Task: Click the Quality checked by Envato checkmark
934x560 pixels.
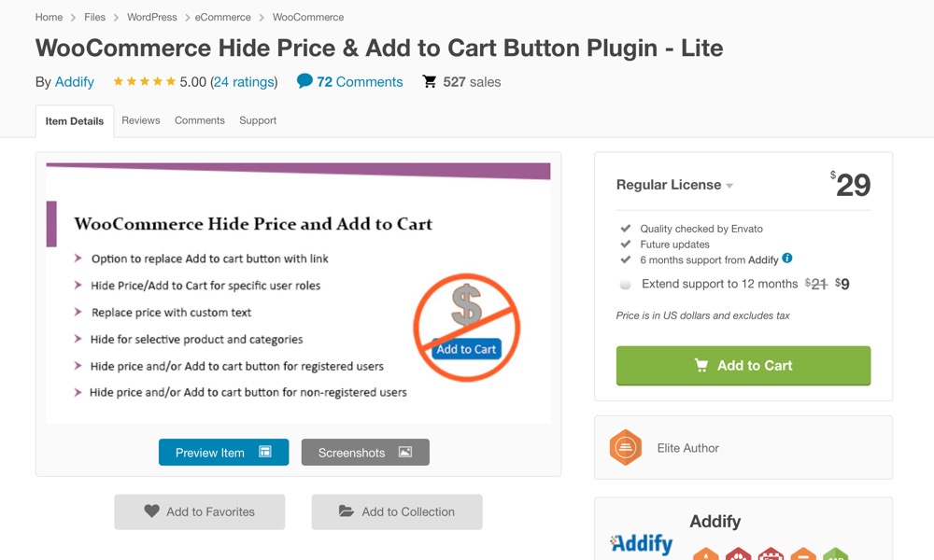Action: pyautogui.click(x=628, y=228)
